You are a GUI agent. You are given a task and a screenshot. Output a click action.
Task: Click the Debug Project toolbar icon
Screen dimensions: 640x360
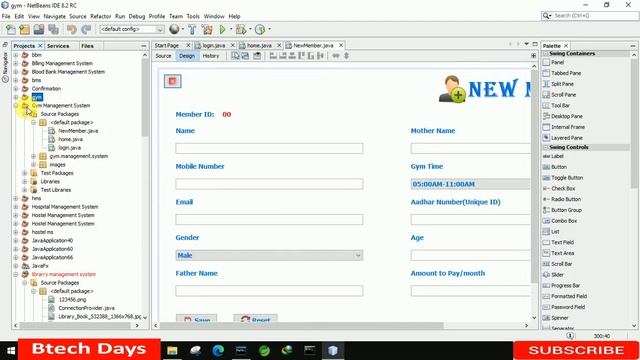coord(241,29)
